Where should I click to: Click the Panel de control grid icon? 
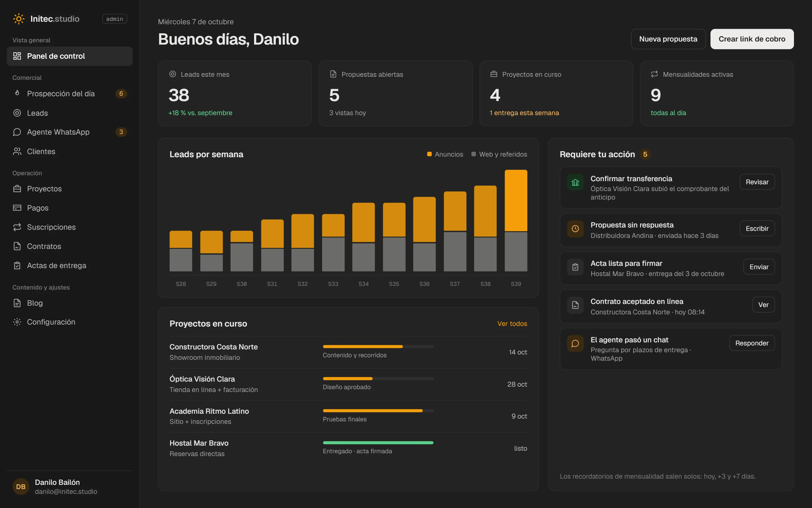click(17, 56)
